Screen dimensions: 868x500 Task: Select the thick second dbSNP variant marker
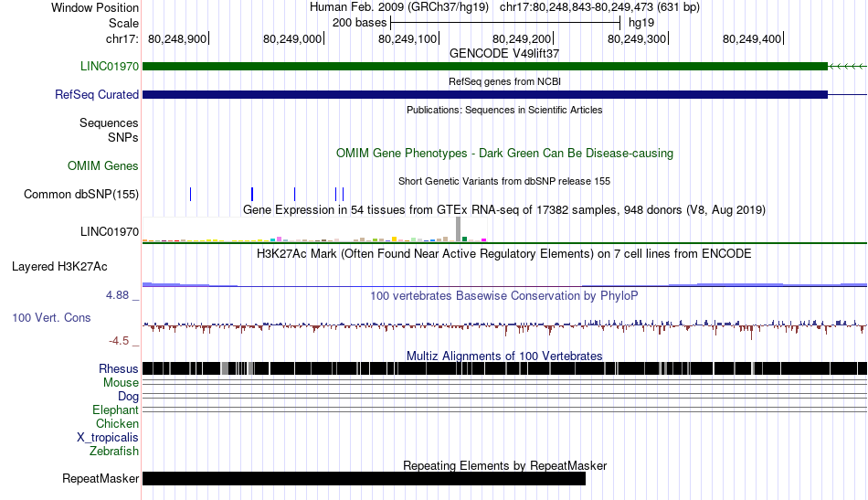[252, 195]
